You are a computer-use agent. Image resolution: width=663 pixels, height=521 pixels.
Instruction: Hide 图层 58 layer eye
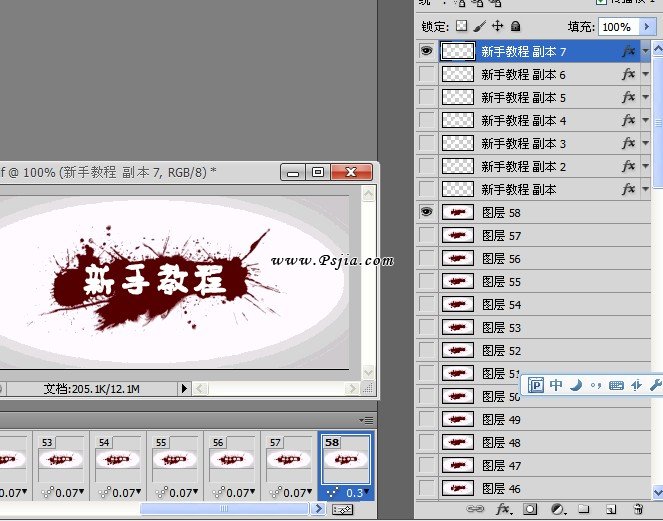point(427,211)
